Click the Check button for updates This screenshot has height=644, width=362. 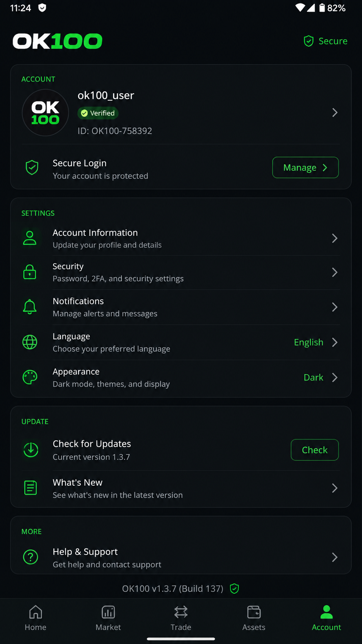click(315, 450)
